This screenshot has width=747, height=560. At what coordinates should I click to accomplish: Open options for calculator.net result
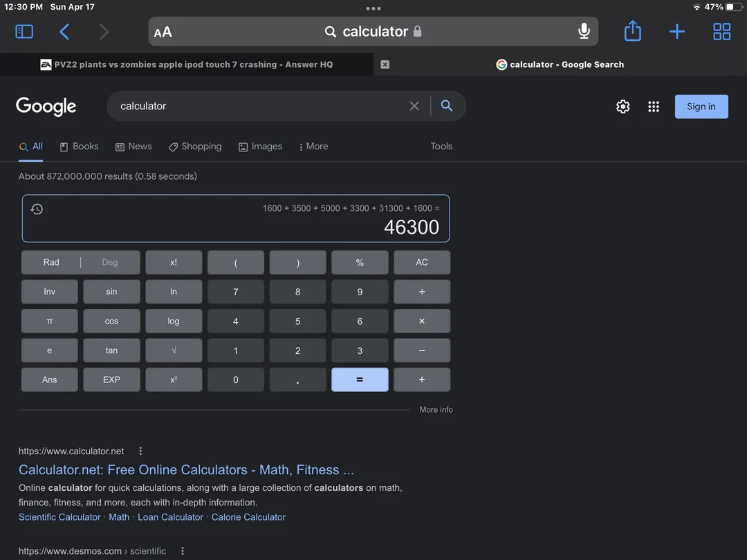point(140,451)
